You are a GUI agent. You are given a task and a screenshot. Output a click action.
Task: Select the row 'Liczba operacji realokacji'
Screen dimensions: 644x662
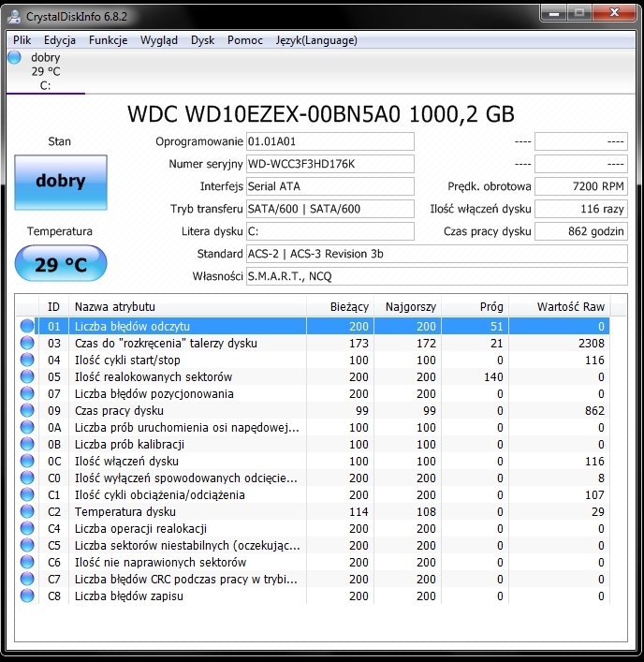pos(313,529)
